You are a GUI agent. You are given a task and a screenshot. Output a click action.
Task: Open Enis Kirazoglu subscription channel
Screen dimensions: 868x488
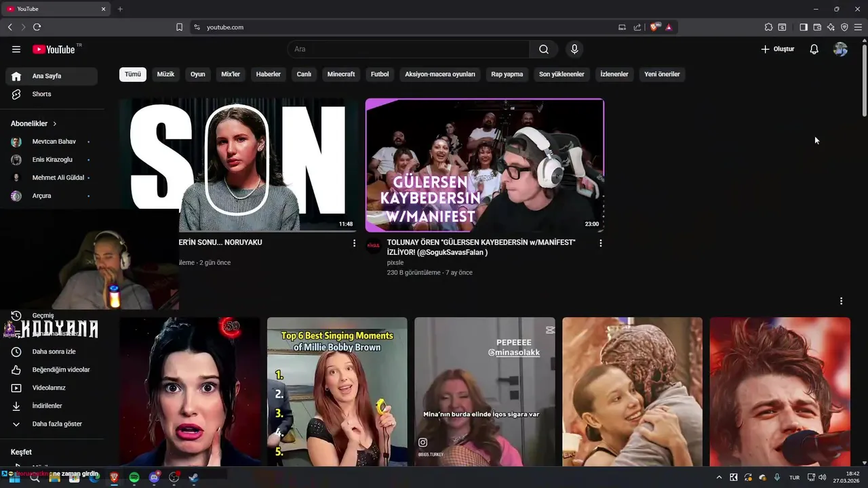point(52,160)
